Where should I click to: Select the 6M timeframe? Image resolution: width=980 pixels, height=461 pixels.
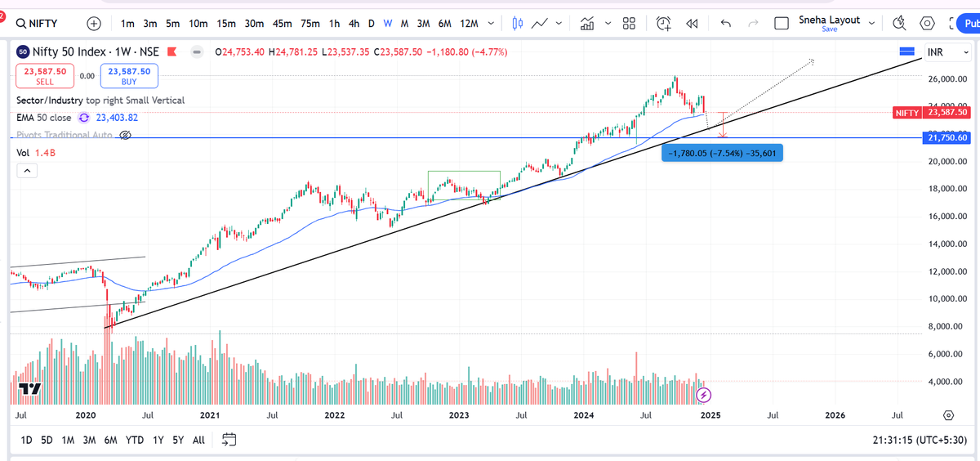pyautogui.click(x=444, y=24)
